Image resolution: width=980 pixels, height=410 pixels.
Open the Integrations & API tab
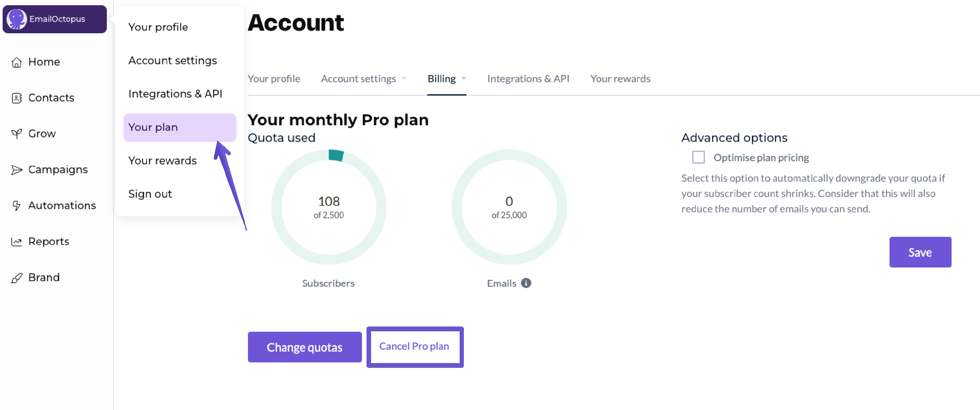(528, 79)
